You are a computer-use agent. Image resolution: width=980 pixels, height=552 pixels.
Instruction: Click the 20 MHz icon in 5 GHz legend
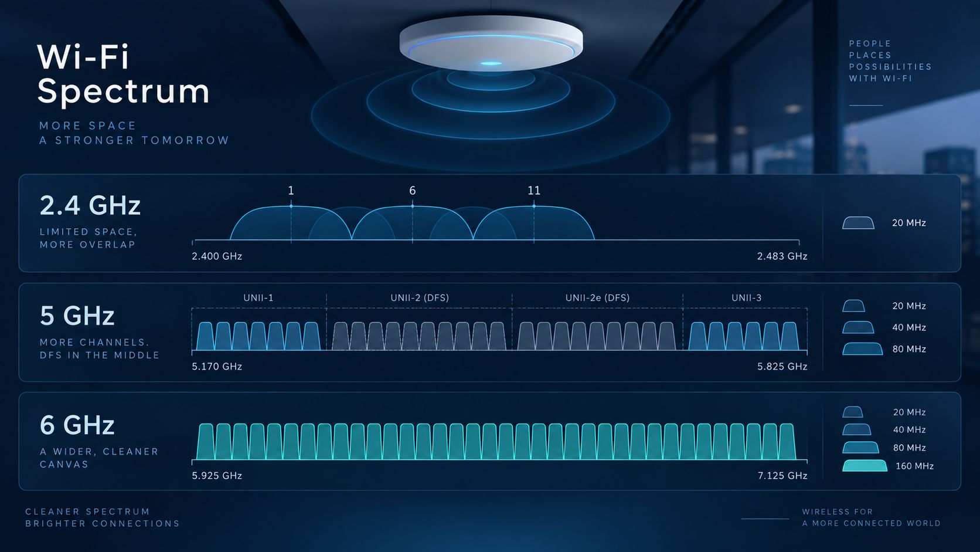tap(853, 306)
